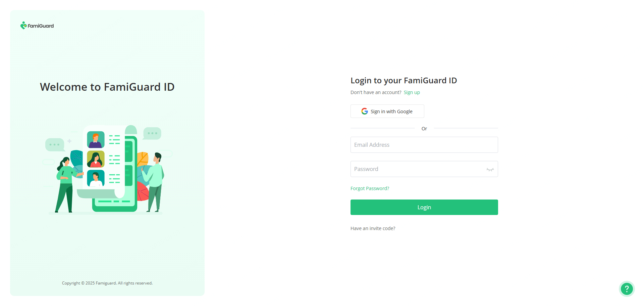Screen dimensions: 644x306
Task: Click the right chat bubble in illustration
Action: [x=152, y=133]
